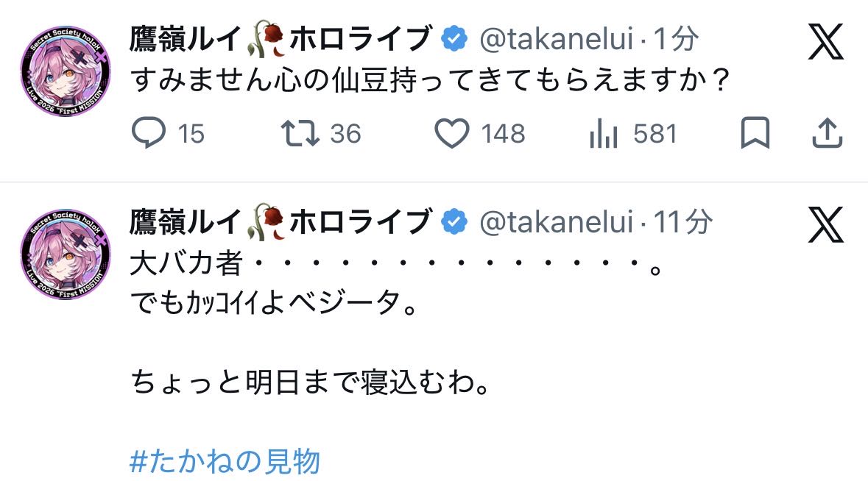Viewport: 868px width, 481px height.
Task: Retweet the first tweet with 36 reposts
Action: [300, 134]
